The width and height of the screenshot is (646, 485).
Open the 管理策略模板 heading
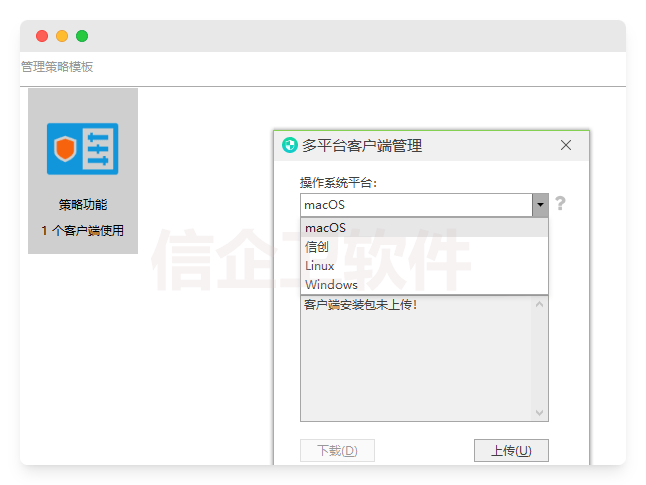57,67
